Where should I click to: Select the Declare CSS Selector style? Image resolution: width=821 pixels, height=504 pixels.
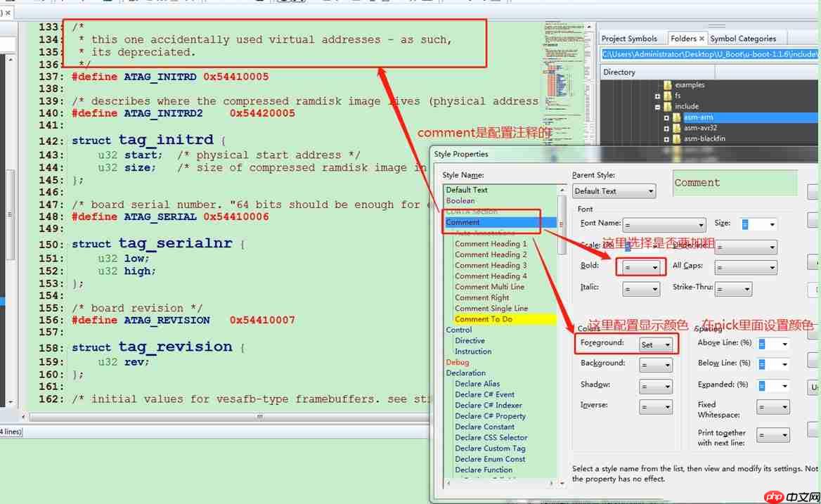click(491, 438)
